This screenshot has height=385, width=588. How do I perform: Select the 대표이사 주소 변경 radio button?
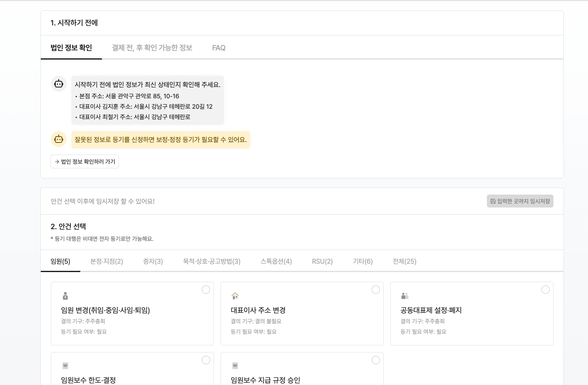click(376, 290)
